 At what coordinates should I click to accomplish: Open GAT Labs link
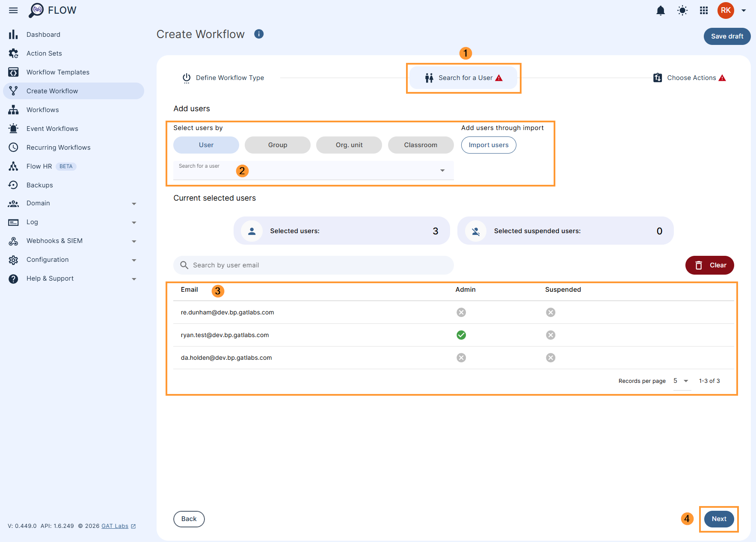pos(115,526)
